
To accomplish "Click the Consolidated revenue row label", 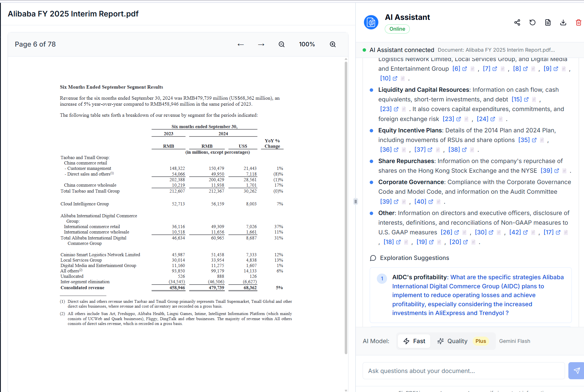I will 82,288.
